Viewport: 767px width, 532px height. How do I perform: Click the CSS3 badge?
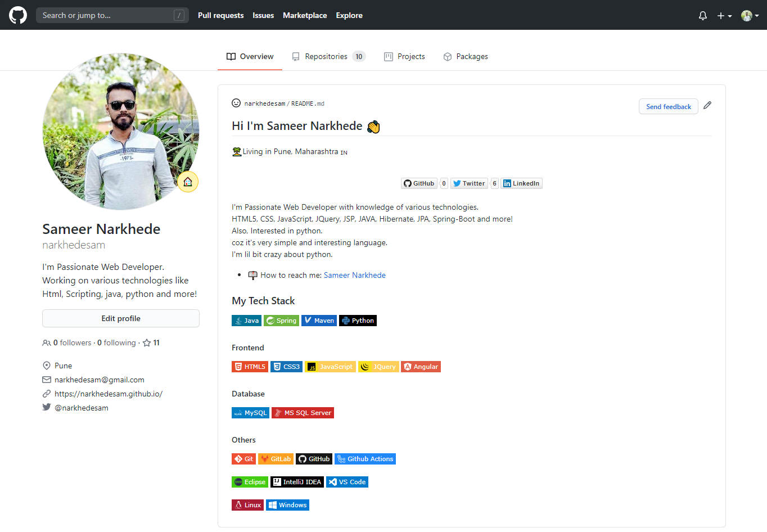pyautogui.click(x=286, y=367)
